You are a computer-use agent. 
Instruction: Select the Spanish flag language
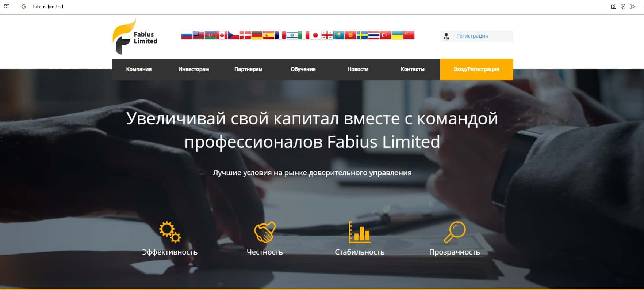pos(269,35)
